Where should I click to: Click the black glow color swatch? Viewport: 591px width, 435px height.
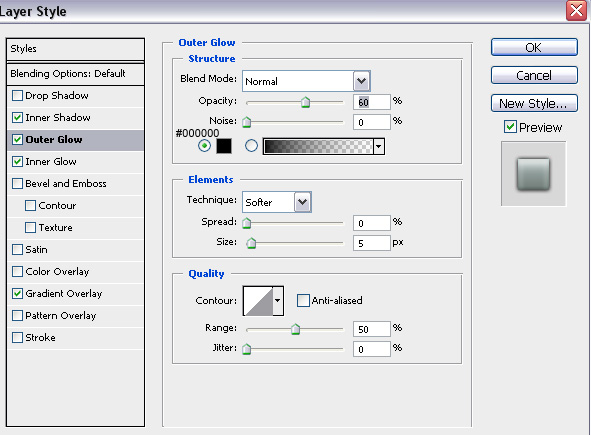(x=224, y=146)
